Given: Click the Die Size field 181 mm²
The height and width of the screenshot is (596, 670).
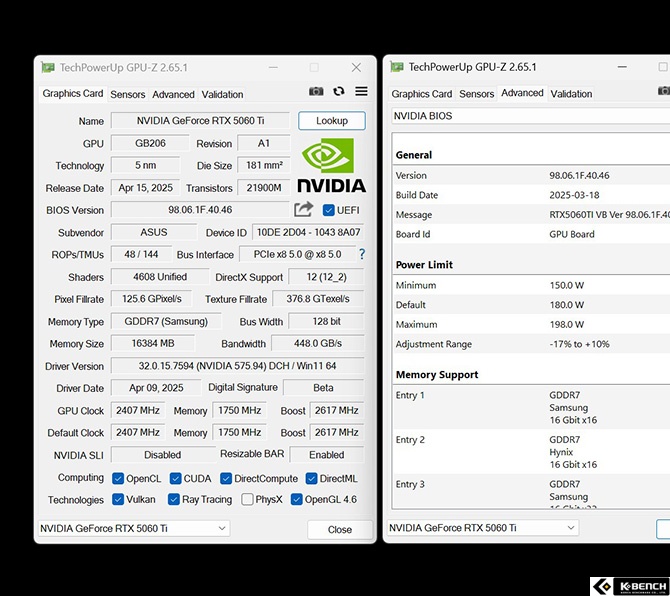Looking at the screenshot, I should (x=264, y=165).
